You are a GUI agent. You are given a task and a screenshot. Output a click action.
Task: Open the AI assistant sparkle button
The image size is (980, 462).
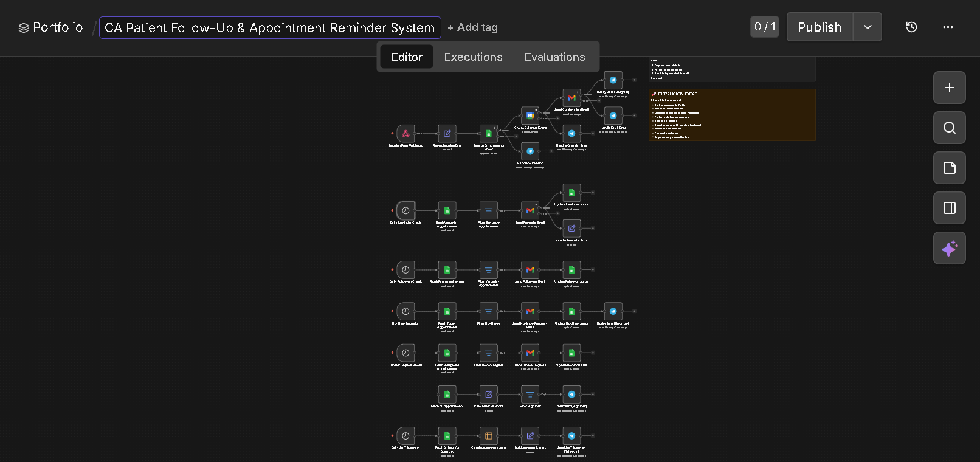(x=949, y=248)
